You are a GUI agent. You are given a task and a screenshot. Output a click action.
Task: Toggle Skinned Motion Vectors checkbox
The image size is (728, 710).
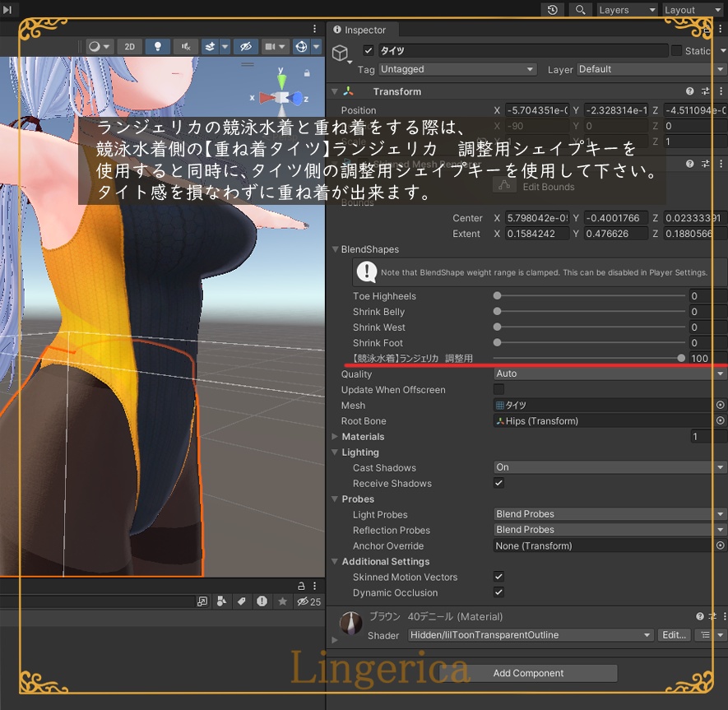coord(498,576)
